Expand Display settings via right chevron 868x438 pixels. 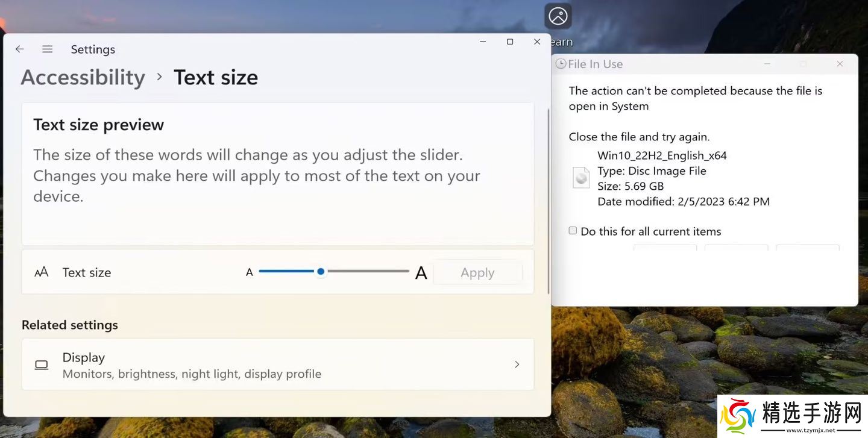pyautogui.click(x=517, y=364)
